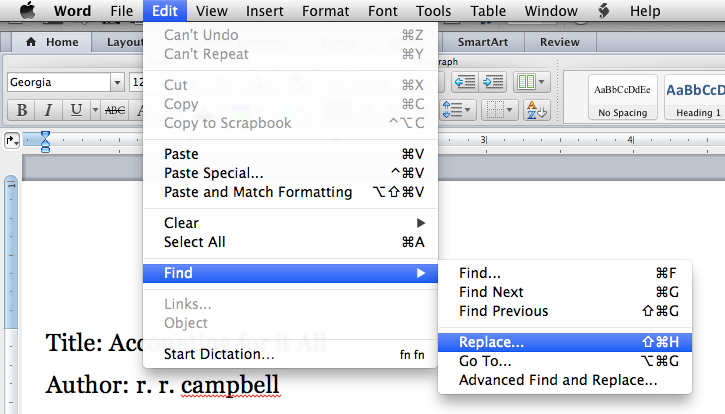Screen dimensions: 725x414
Task: Click the Georgia font name field
Action: pos(59,82)
